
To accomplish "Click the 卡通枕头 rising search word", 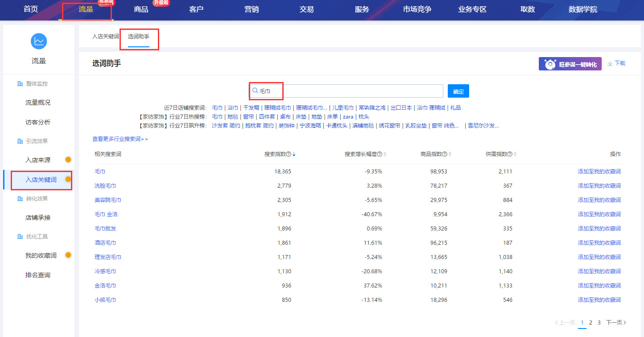I will [337, 126].
